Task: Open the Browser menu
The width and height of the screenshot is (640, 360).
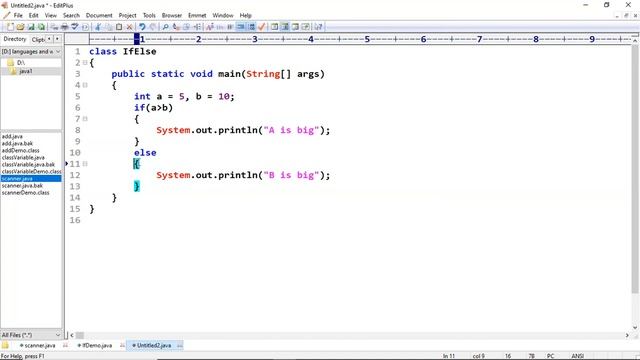Action: [172, 16]
